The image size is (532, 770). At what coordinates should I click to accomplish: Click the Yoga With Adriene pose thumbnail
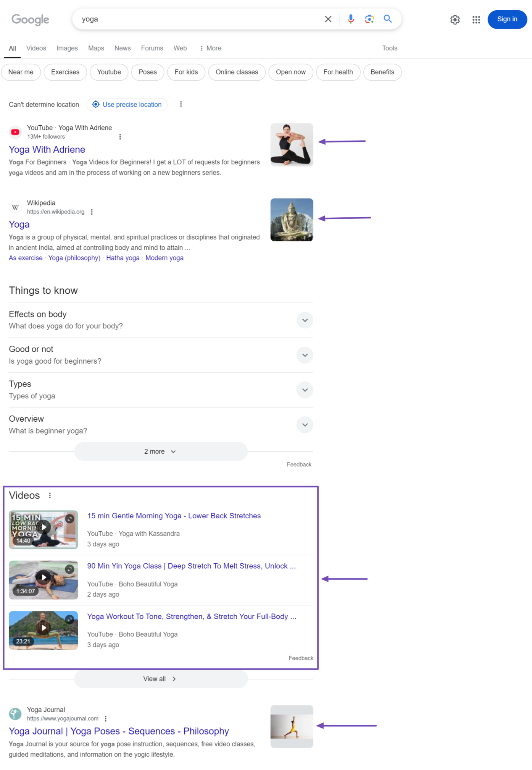(x=292, y=145)
